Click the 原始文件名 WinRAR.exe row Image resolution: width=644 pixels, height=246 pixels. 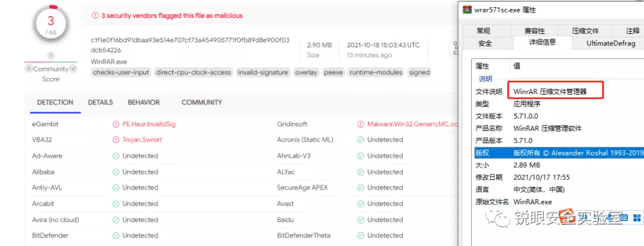click(x=559, y=202)
